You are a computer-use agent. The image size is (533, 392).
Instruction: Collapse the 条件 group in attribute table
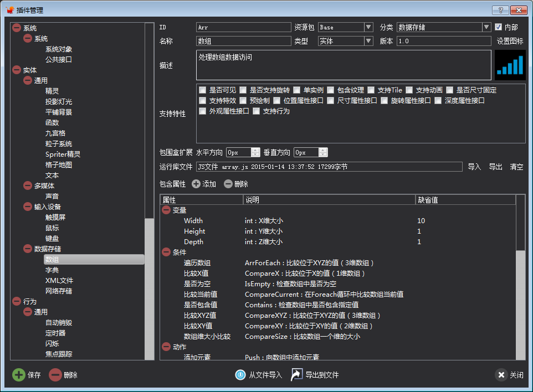pyautogui.click(x=166, y=252)
